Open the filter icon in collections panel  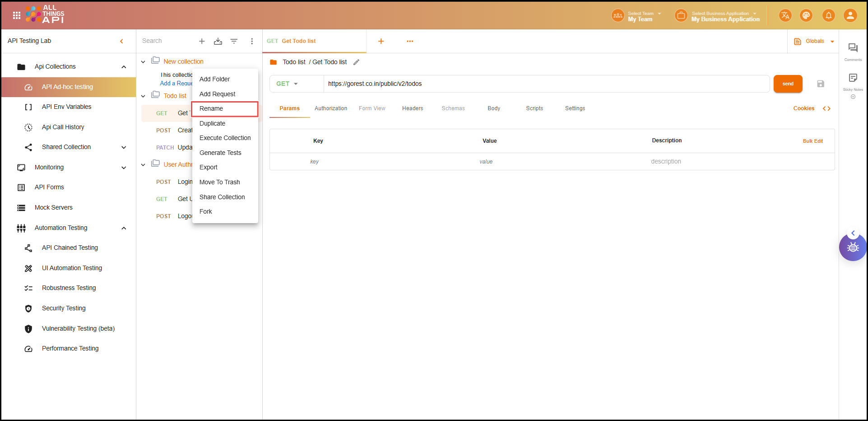234,41
